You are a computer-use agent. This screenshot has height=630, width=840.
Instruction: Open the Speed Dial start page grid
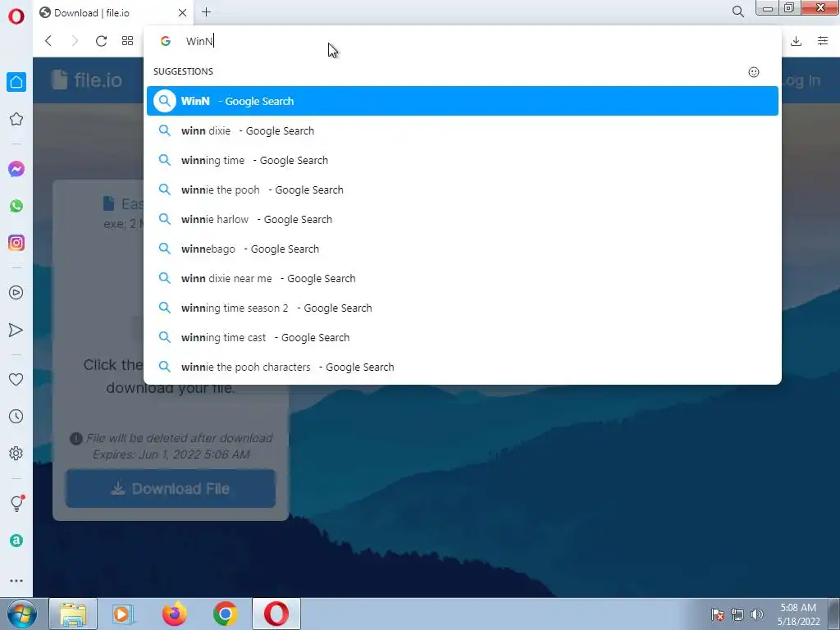click(127, 41)
